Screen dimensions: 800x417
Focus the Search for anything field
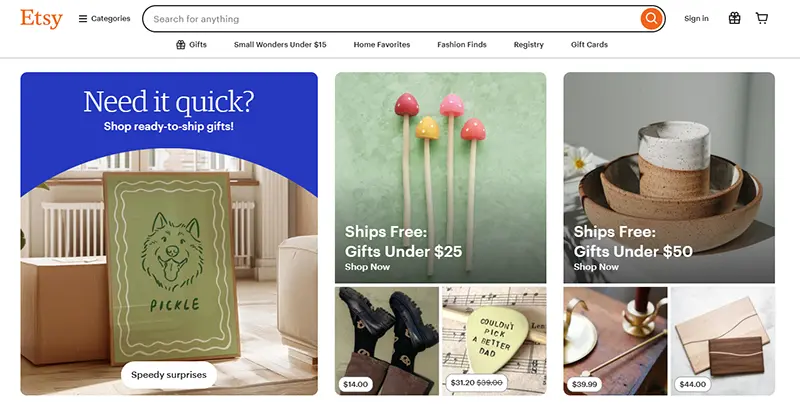pos(391,19)
